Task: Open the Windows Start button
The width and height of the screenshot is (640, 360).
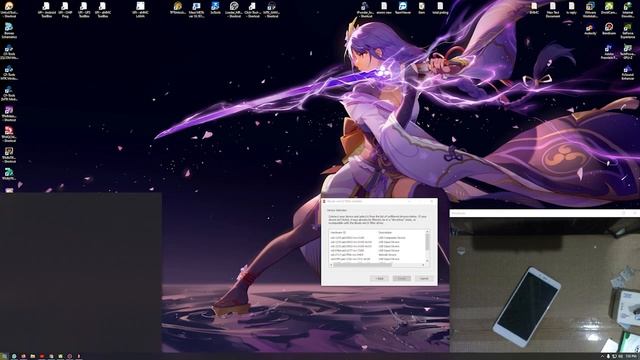Action: coord(4,356)
